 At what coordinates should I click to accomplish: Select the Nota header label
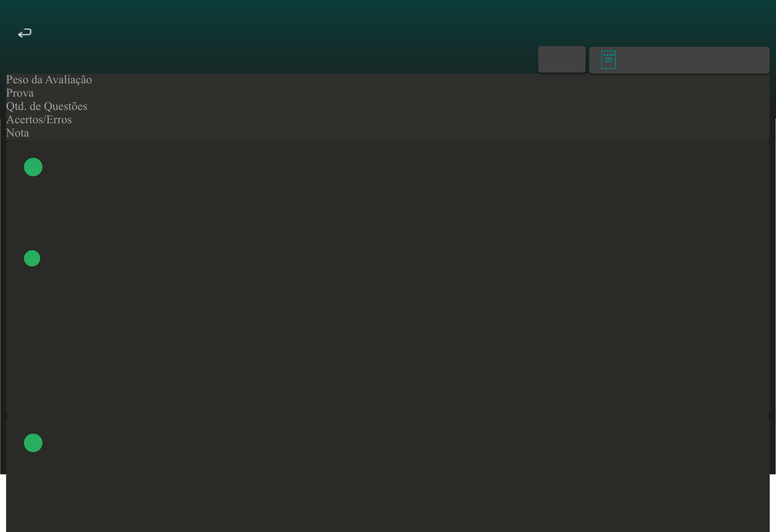point(17,133)
